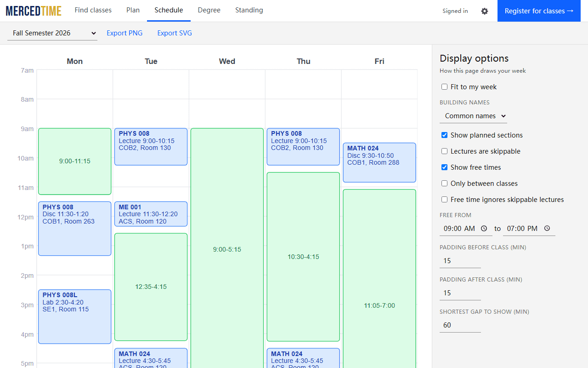Edit the free from 09:00 AM field

[466, 229]
